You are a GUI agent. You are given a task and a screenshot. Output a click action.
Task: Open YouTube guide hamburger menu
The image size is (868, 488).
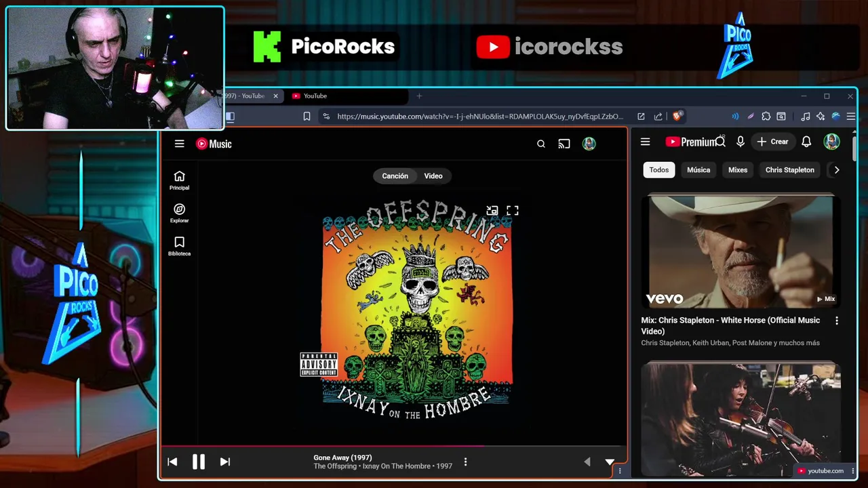click(645, 142)
